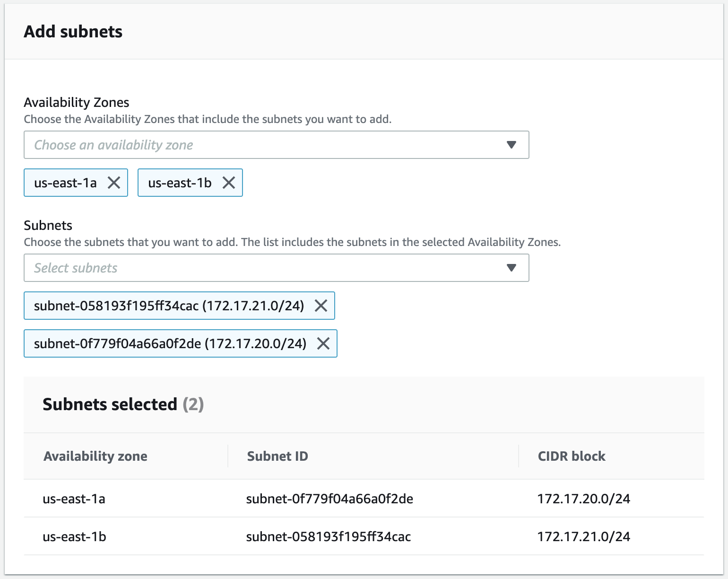The height and width of the screenshot is (579, 728).
Task: Select the us-east-1b table cell
Action: click(74, 536)
